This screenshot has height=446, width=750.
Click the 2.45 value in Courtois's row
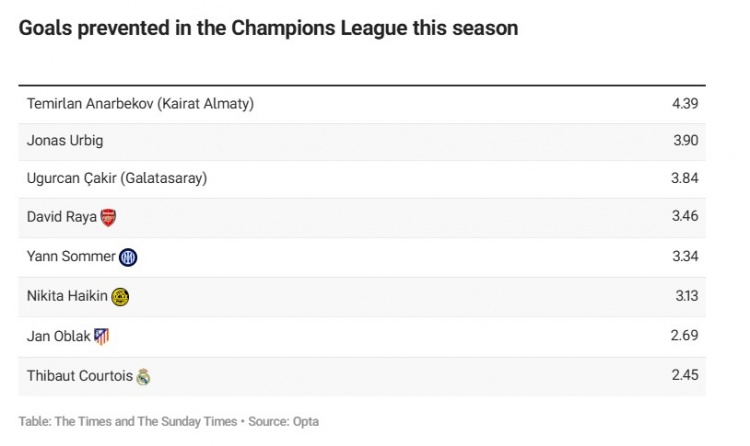click(684, 376)
